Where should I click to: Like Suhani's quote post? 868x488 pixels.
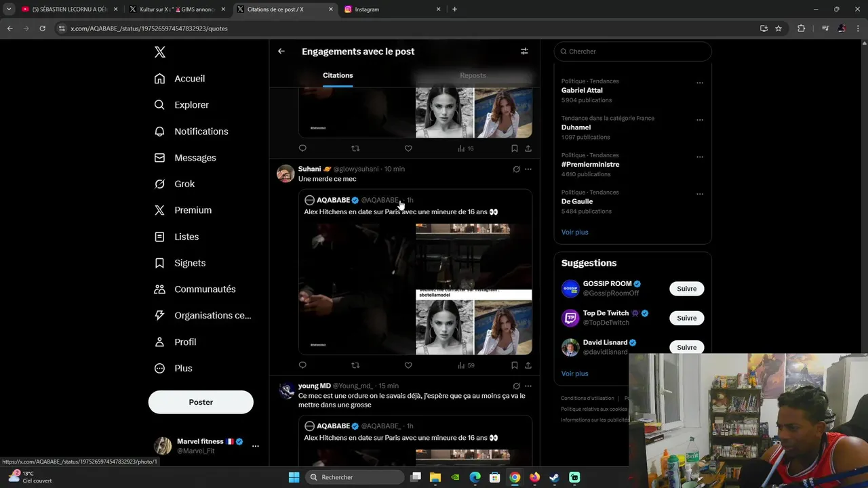408,365
